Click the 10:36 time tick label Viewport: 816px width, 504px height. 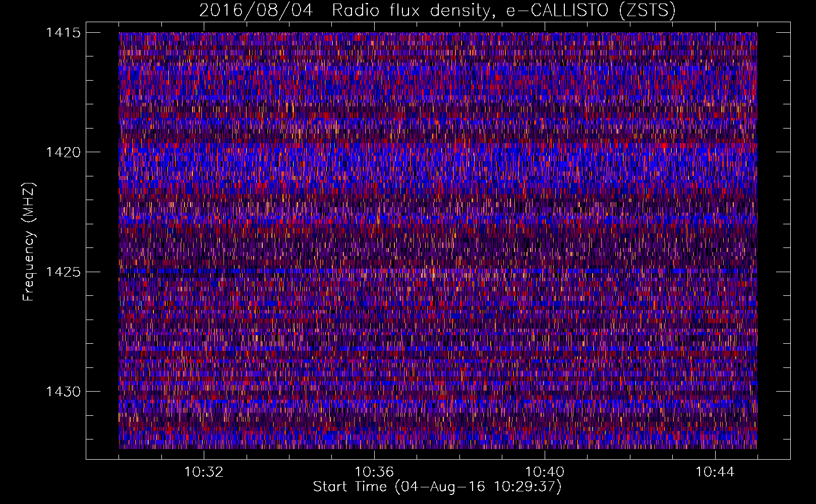(374, 472)
